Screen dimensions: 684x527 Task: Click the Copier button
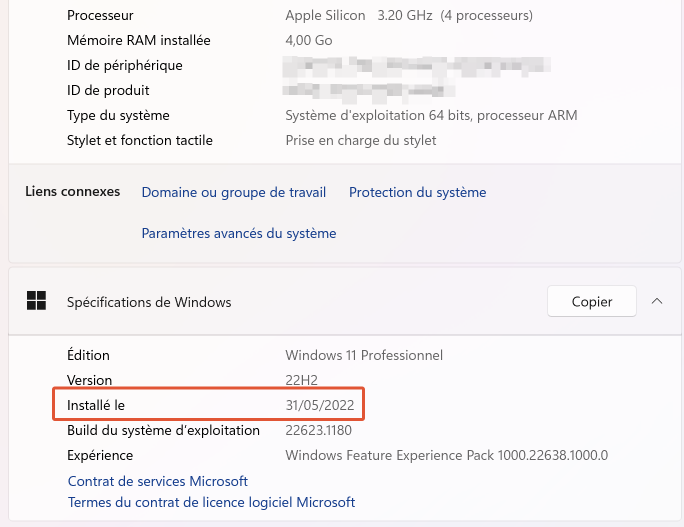592,301
